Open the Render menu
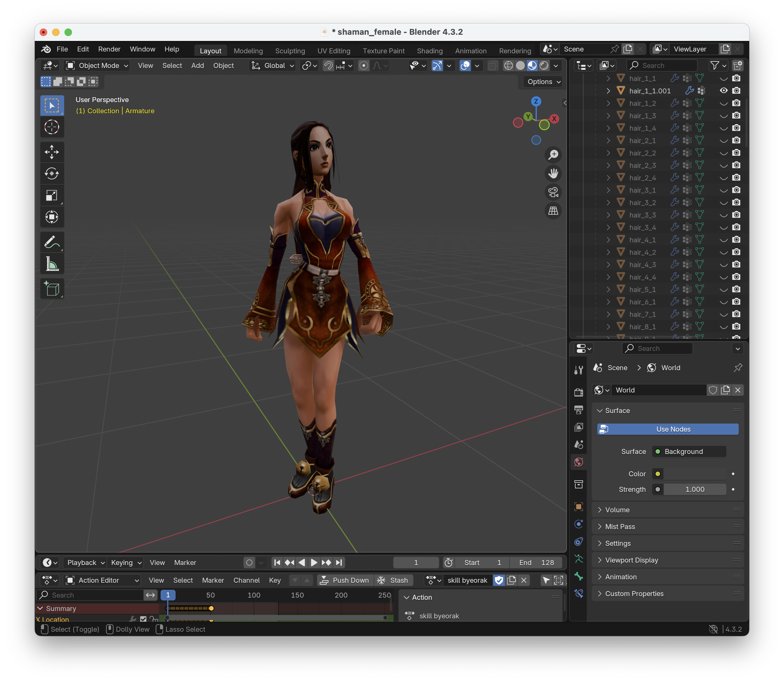Image resolution: width=784 pixels, height=682 pixels. [x=109, y=49]
